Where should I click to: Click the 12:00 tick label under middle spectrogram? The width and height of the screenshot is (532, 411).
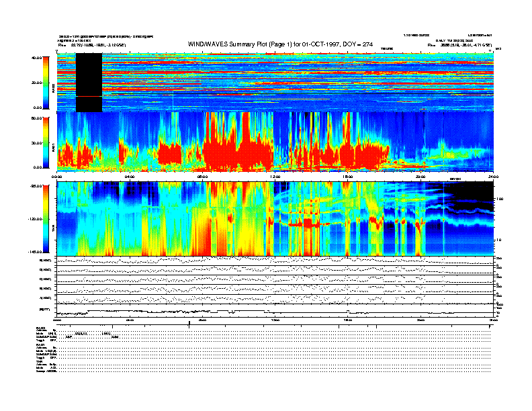275,177
